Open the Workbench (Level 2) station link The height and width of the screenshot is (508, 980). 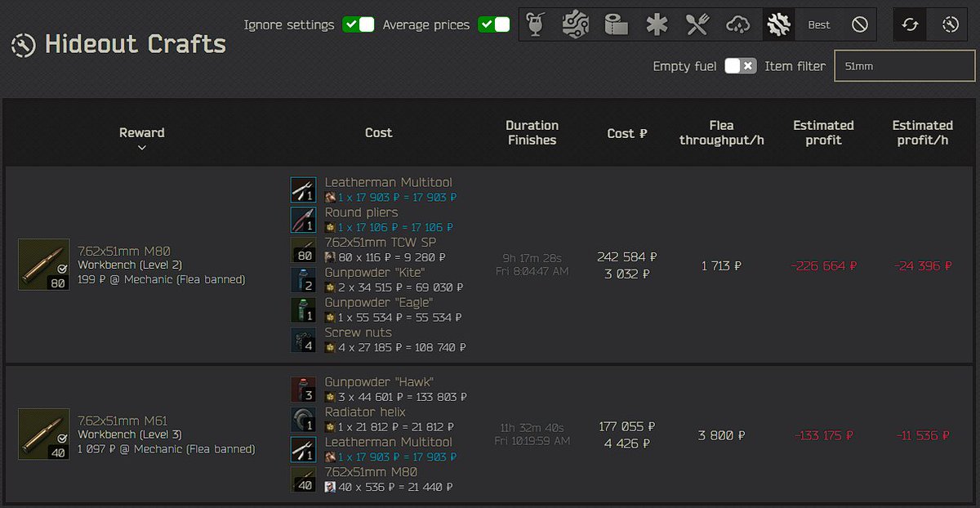[130, 265]
